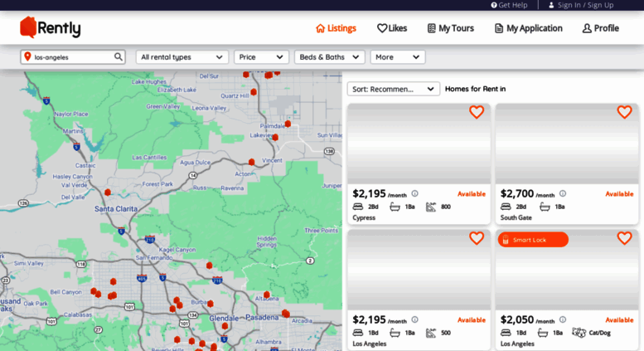This screenshot has height=351, width=644.
Task: Open the Profile link
Action: pyautogui.click(x=600, y=28)
